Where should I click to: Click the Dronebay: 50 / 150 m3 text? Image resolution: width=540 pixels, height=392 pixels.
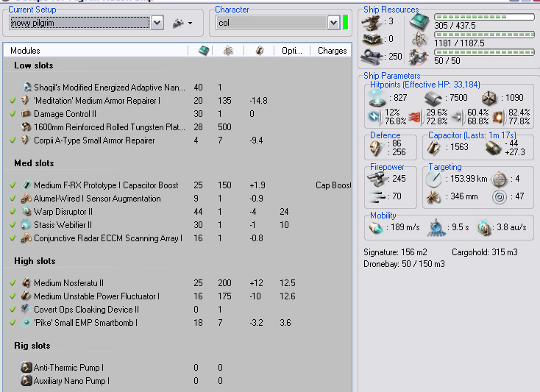[x=404, y=264]
